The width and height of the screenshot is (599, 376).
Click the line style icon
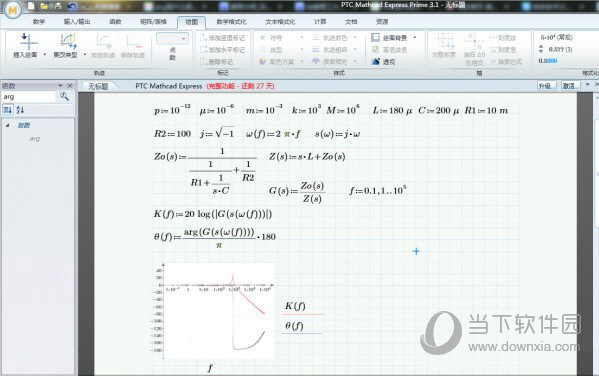[x=262, y=50]
